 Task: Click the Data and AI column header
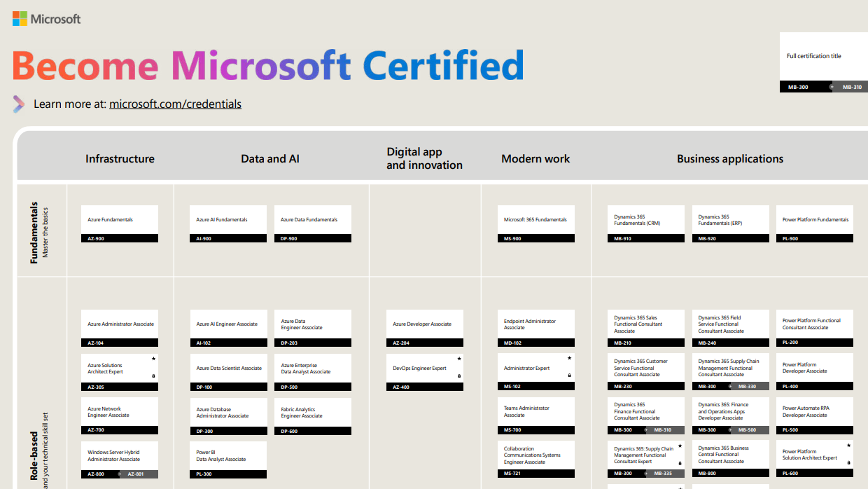click(x=270, y=159)
